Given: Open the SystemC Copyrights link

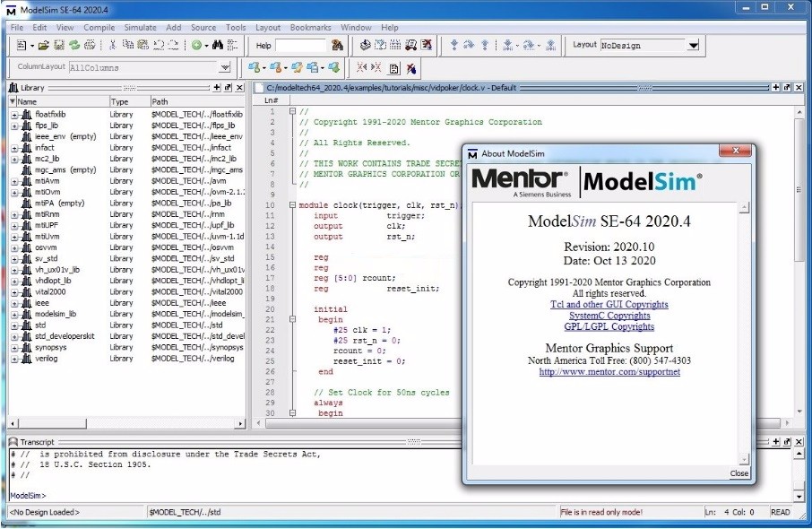Looking at the screenshot, I should pos(609,316).
